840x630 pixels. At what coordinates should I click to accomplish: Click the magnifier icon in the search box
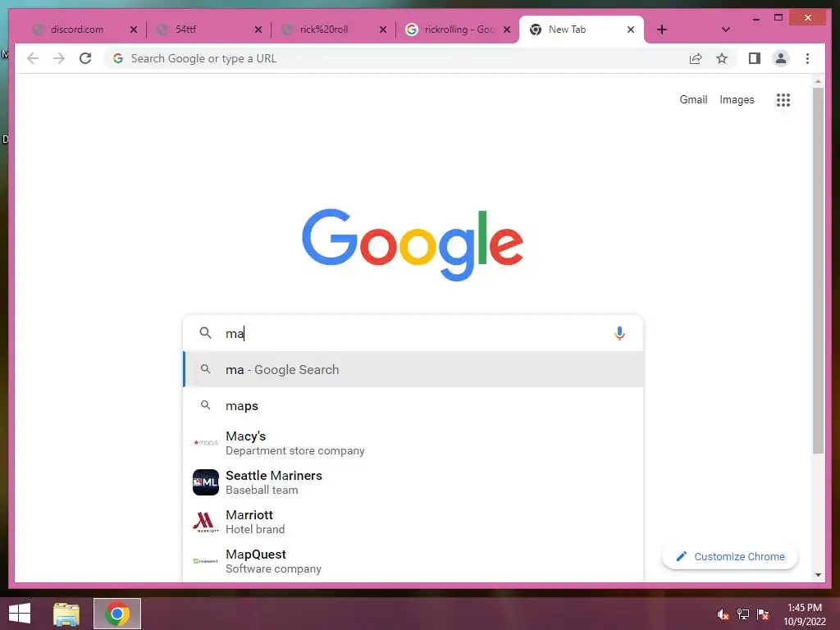pos(205,333)
